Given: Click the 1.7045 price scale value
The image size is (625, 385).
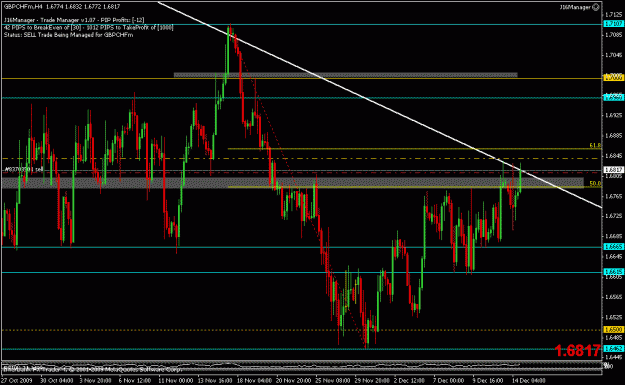Looking at the screenshot, I should (613, 55).
